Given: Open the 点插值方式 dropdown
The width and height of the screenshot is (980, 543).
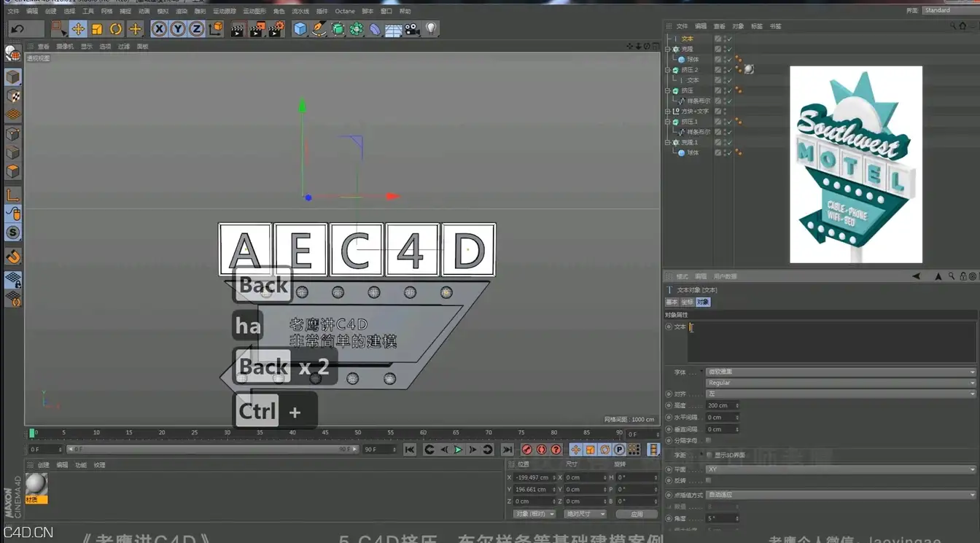Looking at the screenshot, I should pos(840,495).
